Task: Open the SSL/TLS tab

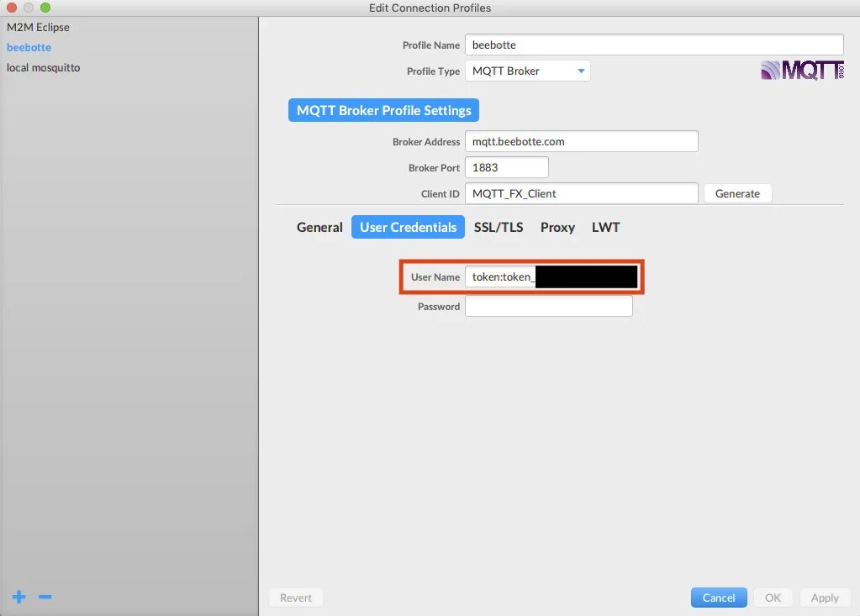Action: coord(498,227)
